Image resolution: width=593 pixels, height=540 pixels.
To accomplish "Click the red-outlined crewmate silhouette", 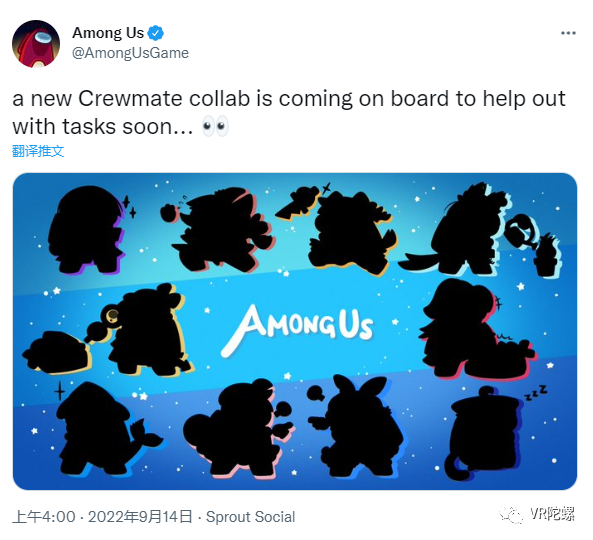I will click(477, 329).
